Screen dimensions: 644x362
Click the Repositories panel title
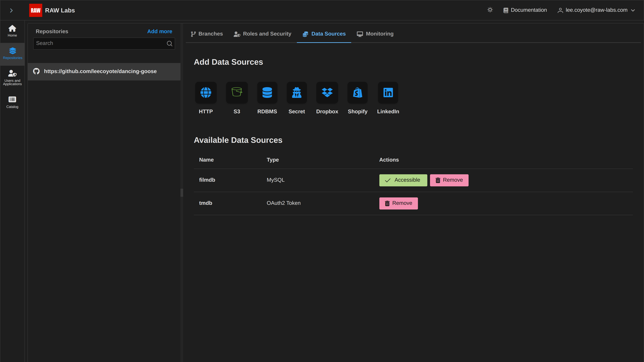tap(52, 32)
